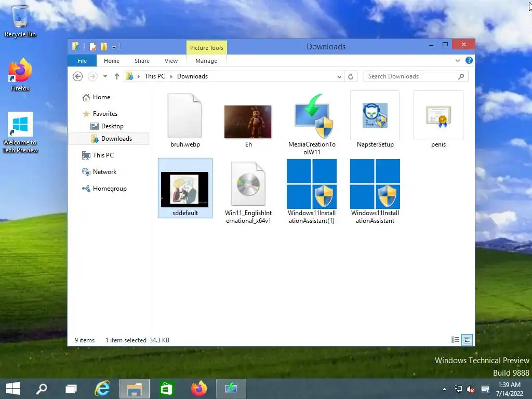Click This PC in the address bar

coord(155,76)
